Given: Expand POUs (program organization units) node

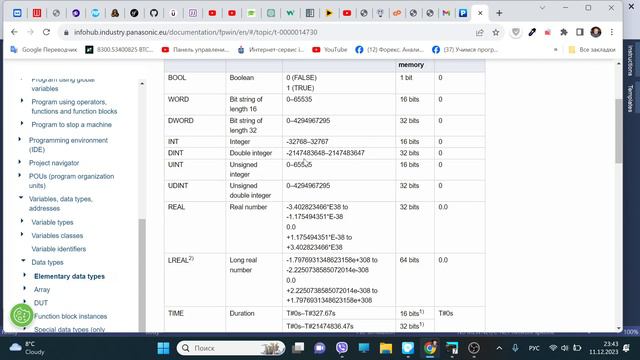Looking at the screenshot, I should 19,176.
